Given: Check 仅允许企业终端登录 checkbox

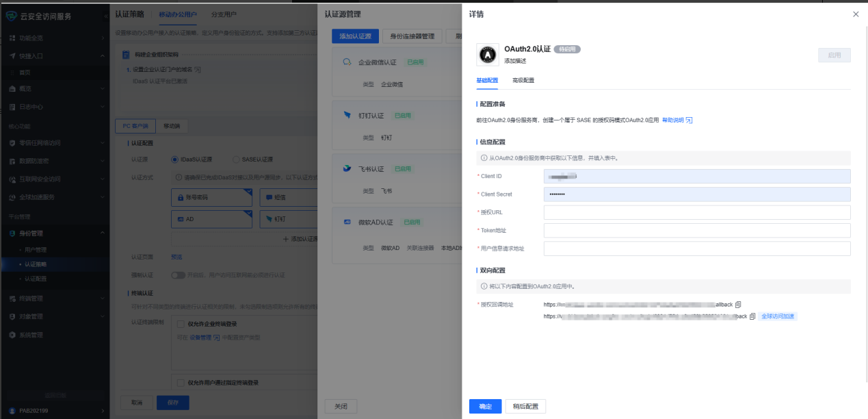Looking at the screenshot, I should tap(181, 324).
